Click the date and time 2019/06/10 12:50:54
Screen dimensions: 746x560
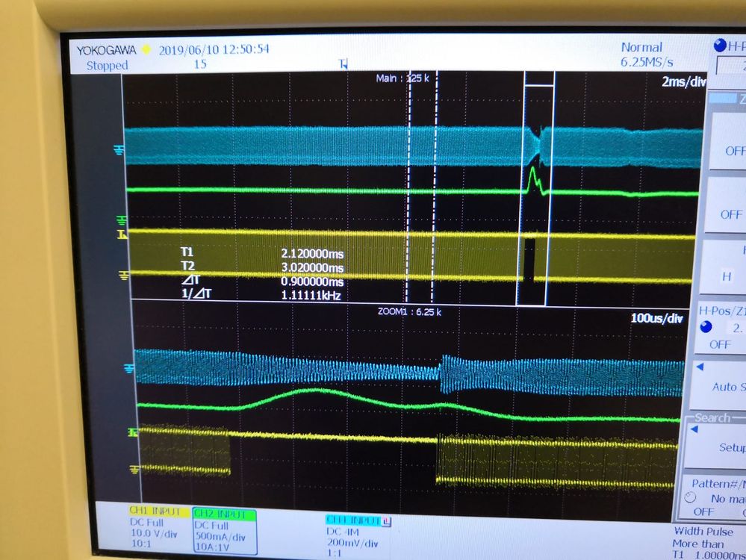[214, 49]
